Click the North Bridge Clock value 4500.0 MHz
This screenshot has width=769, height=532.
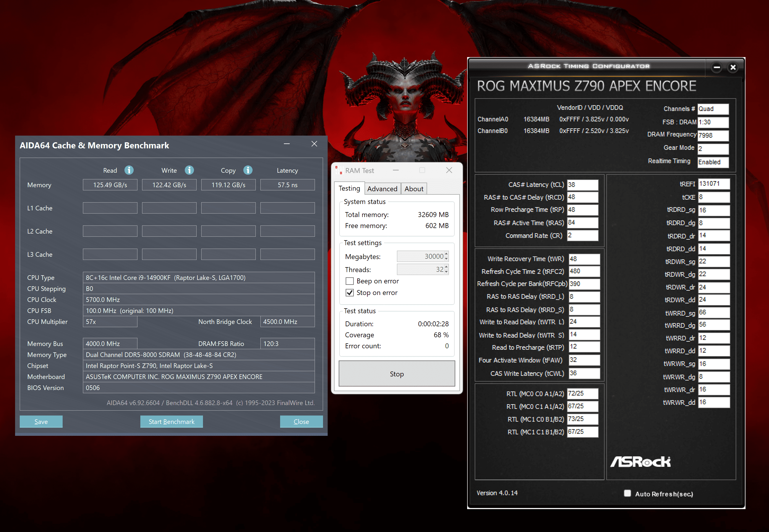287,322
